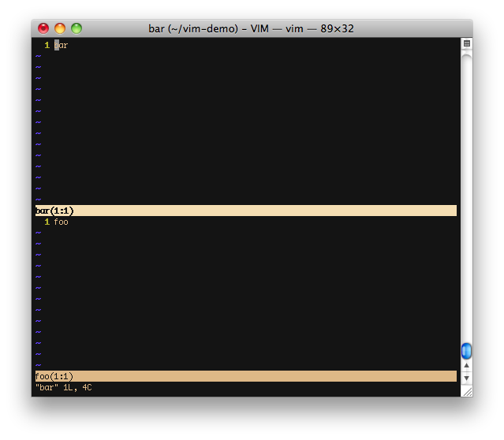Minimize the terminal with yellow button
The height and width of the screenshot is (440, 504).
coord(60,28)
